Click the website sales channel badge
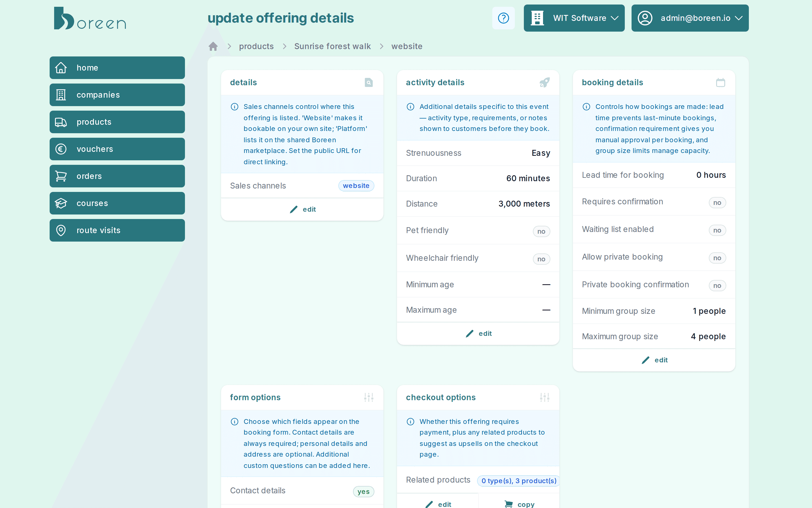 pyautogui.click(x=356, y=186)
